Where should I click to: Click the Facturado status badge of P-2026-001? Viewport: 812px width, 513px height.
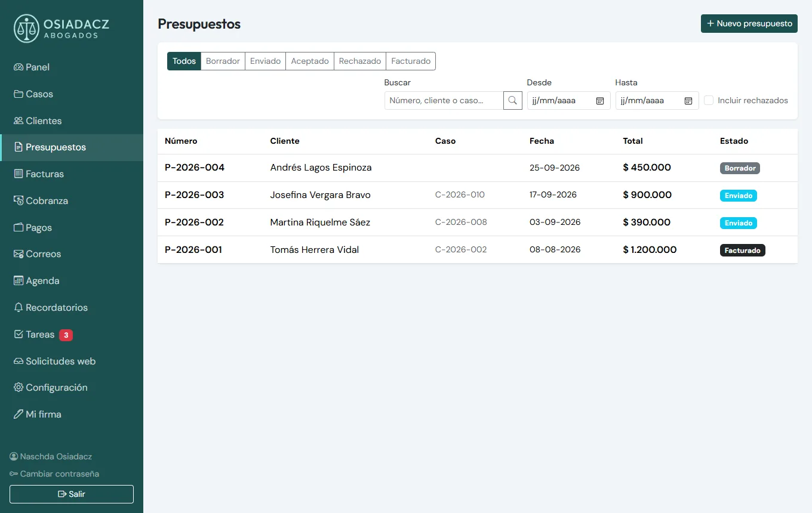pyautogui.click(x=743, y=251)
